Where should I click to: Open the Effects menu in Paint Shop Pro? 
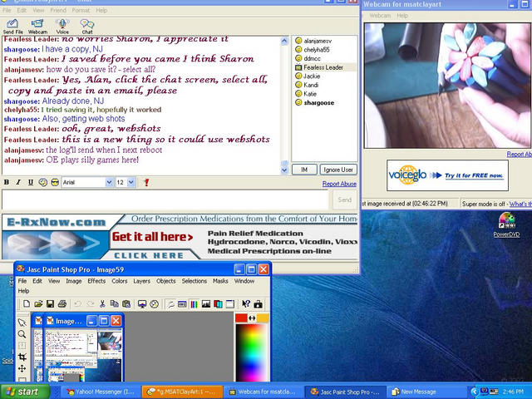pyautogui.click(x=96, y=281)
